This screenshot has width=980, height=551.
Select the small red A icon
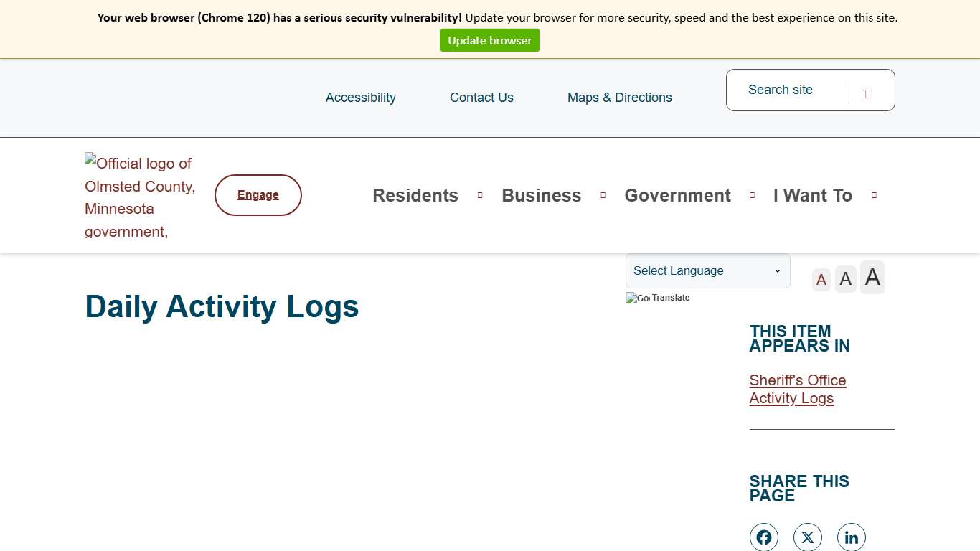pos(821,279)
